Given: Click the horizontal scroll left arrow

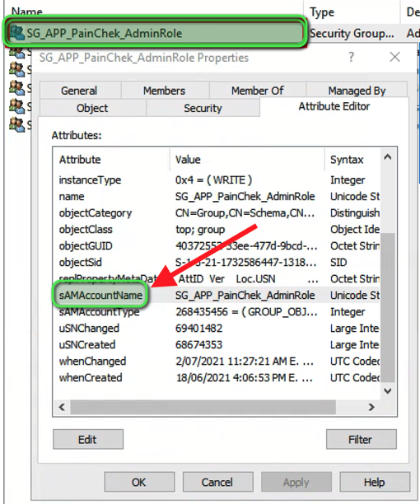Looking at the screenshot, I should click(x=62, y=408).
